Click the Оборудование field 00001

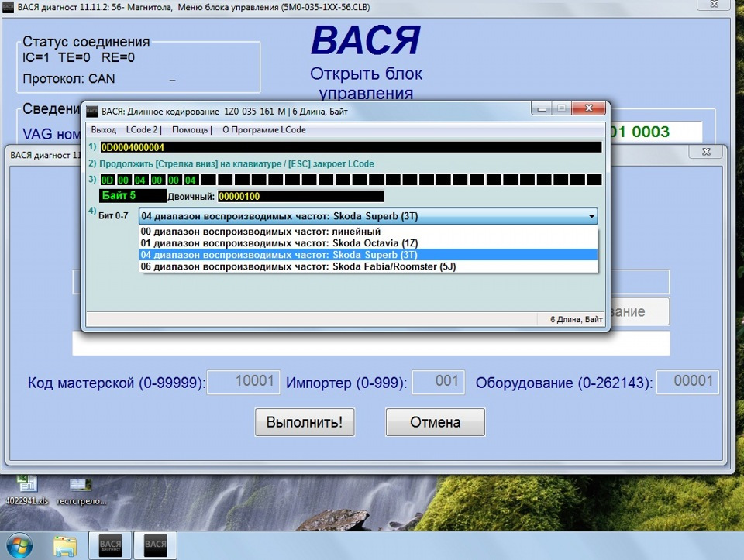[x=687, y=382]
